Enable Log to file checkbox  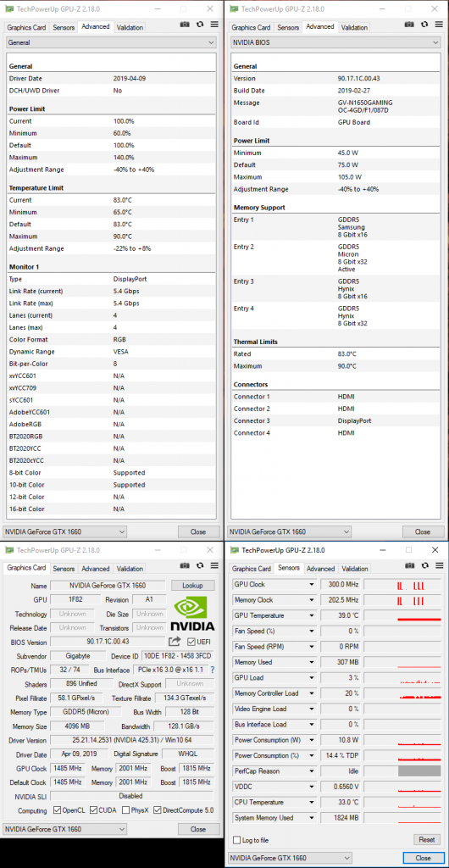(x=236, y=840)
